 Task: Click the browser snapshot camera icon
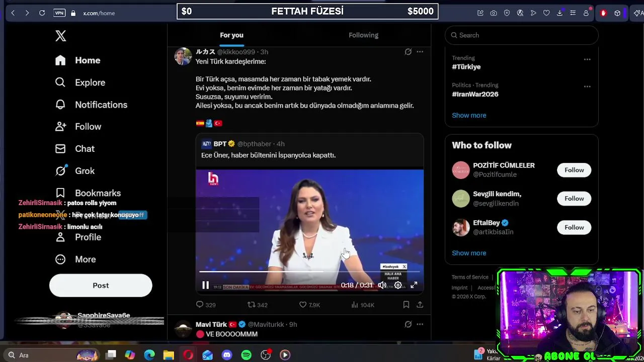[x=494, y=13]
